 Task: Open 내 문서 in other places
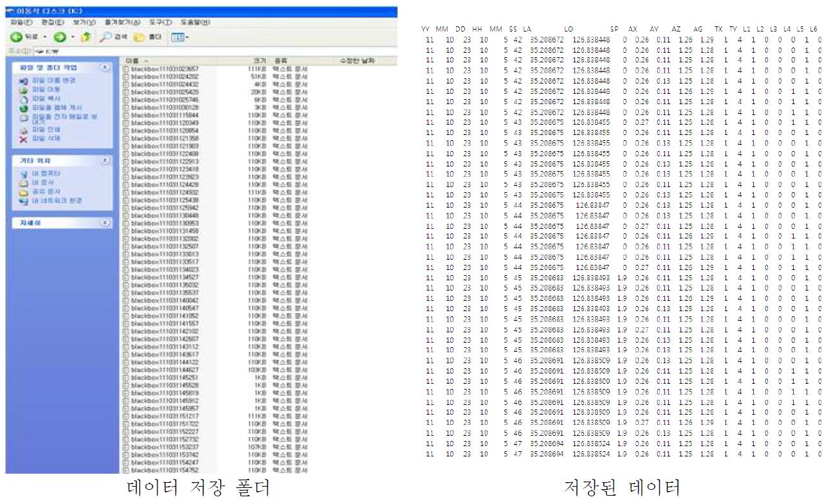point(42,183)
